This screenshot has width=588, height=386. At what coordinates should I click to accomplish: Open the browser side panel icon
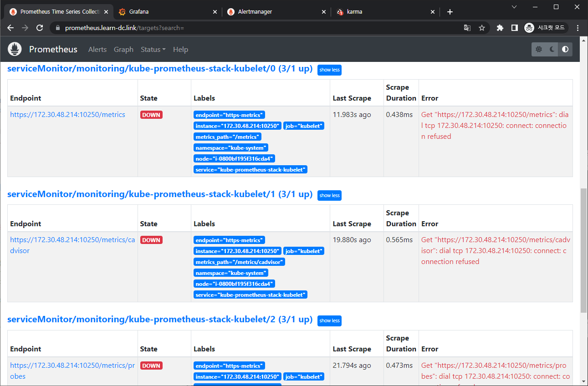click(514, 28)
